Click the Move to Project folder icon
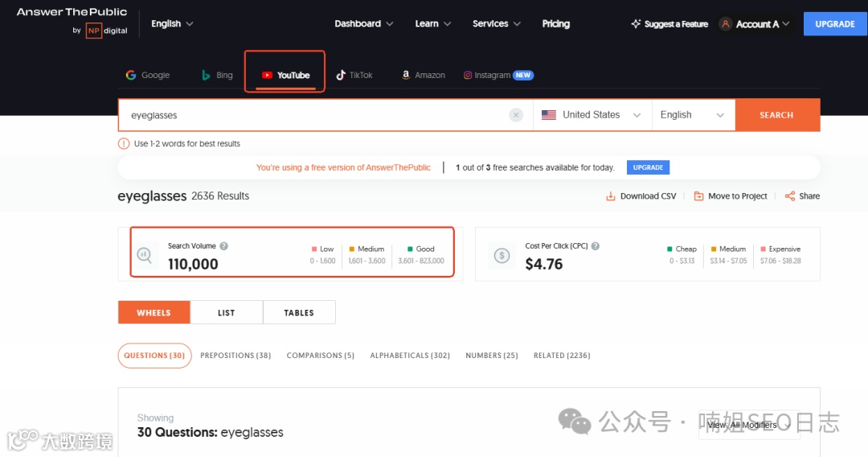Screen dimensions: 868x457 (698, 196)
